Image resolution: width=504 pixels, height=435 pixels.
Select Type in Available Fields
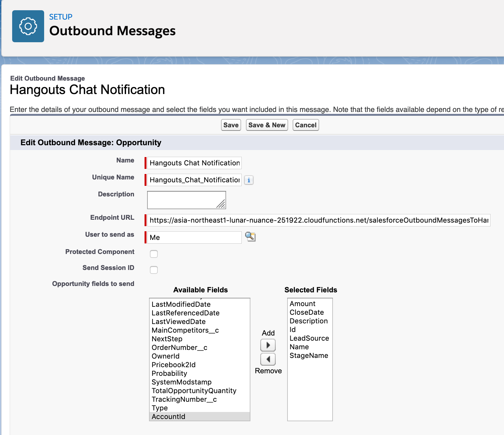[x=200, y=408]
